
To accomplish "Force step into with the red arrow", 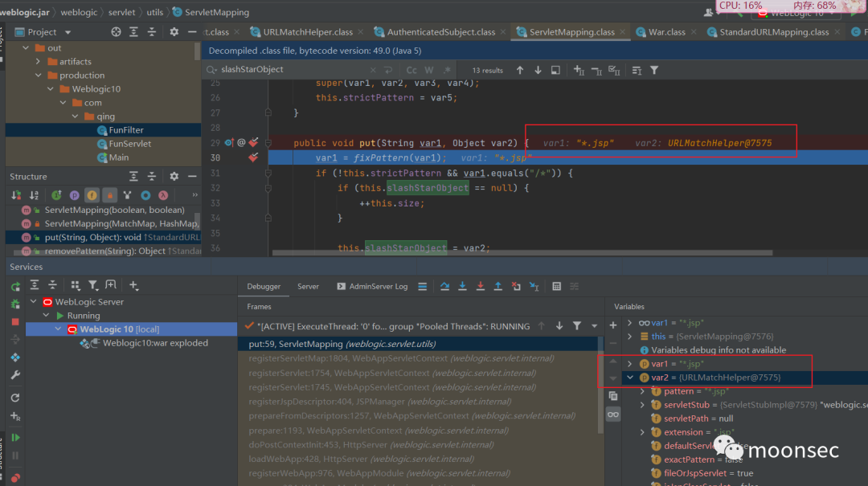I will (480, 286).
